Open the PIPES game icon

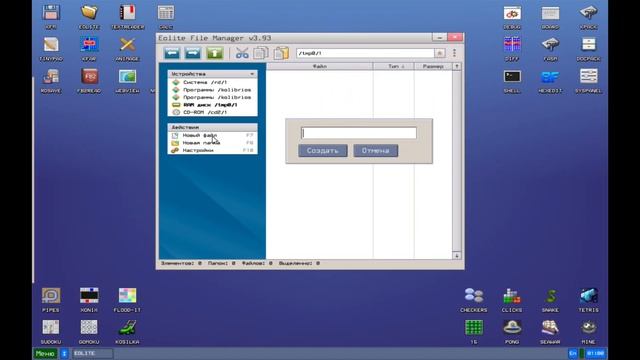tap(51, 300)
